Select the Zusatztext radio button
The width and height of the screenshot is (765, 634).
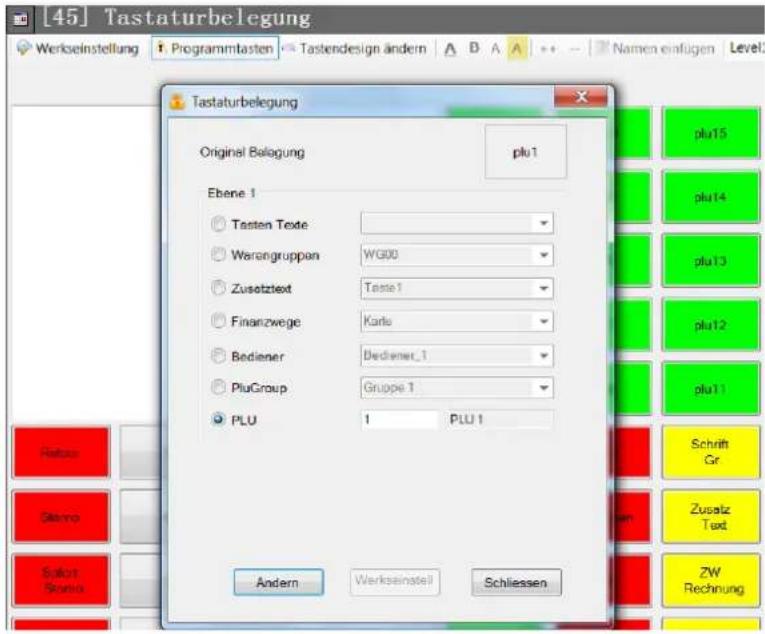click(218, 288)
